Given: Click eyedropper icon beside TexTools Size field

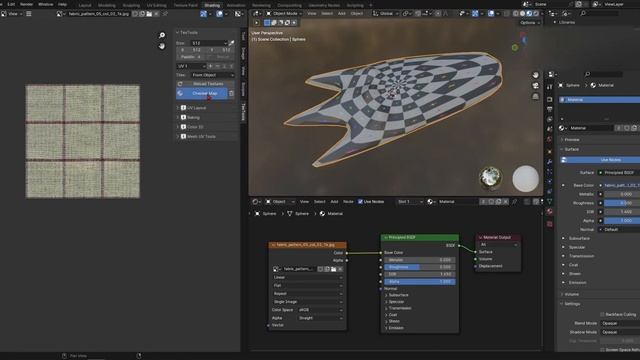Looking at the screenshot, I should tap(231, 43).
